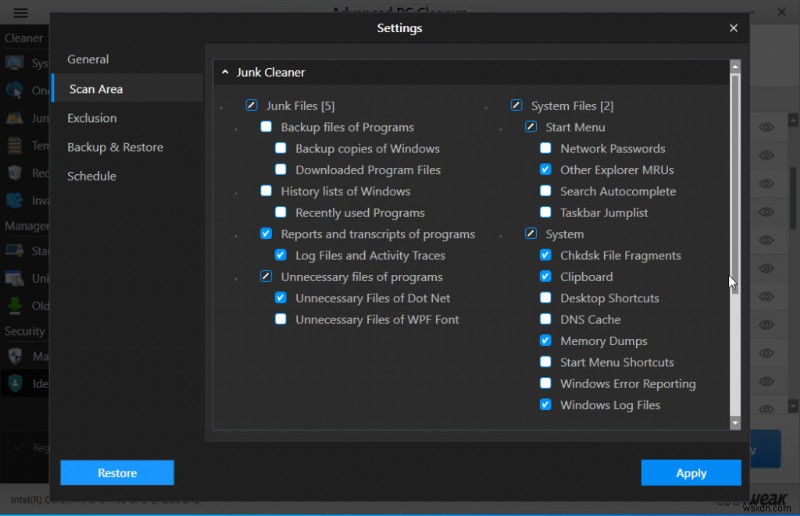800x516 pixels.
Task: Collapse the Junk Cleaner section
Action: coord(225,72)
